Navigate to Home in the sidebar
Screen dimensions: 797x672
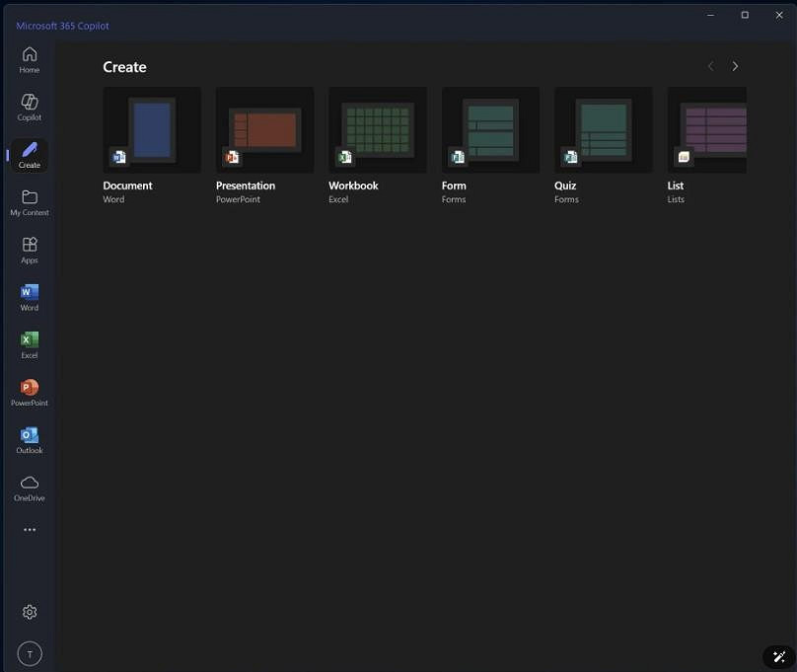click(29, 59)
